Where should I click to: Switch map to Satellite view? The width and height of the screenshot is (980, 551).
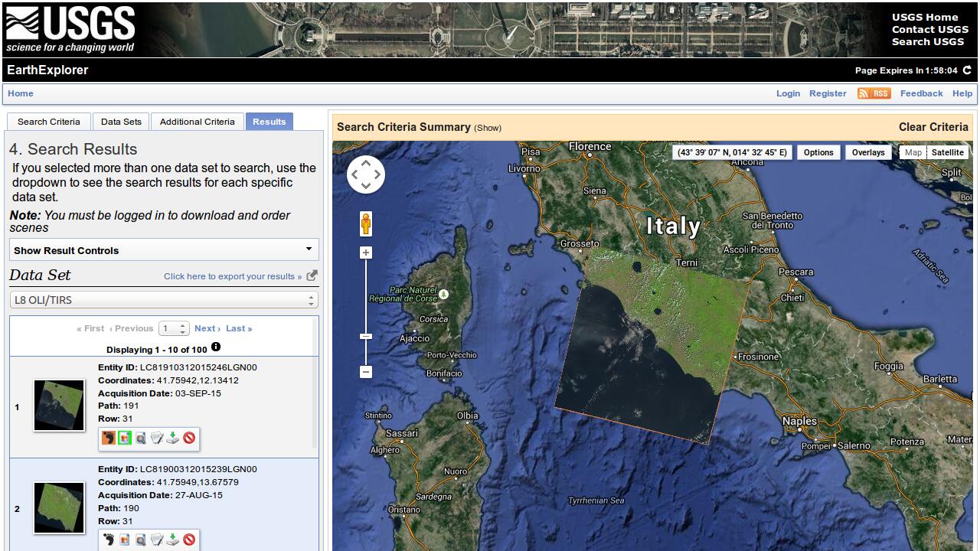(947, 152)
